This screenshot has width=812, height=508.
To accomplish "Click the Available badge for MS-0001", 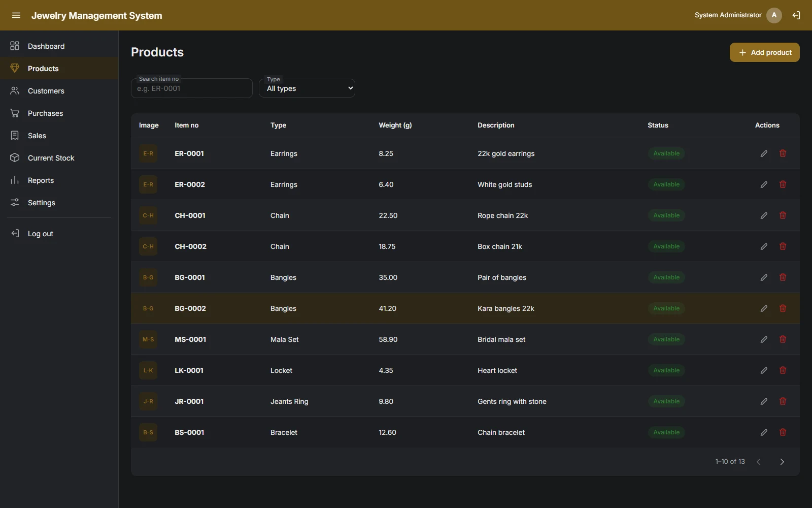I will [666, 339].
